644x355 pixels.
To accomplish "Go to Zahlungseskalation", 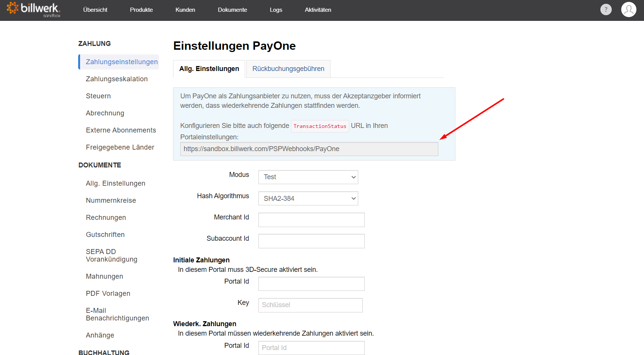I will coord(117,79).
